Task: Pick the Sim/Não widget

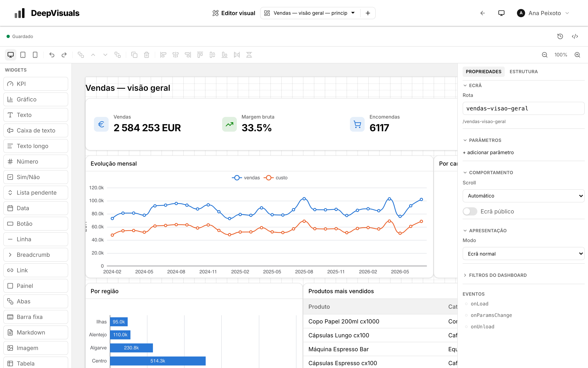Action: click(36, 177)
